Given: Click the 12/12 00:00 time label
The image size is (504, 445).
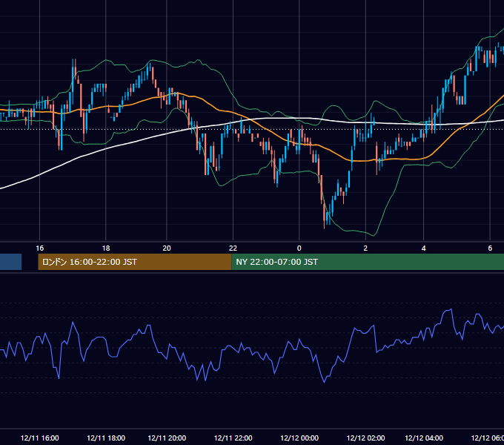Looking at the screenshot, I should [299, 438].
